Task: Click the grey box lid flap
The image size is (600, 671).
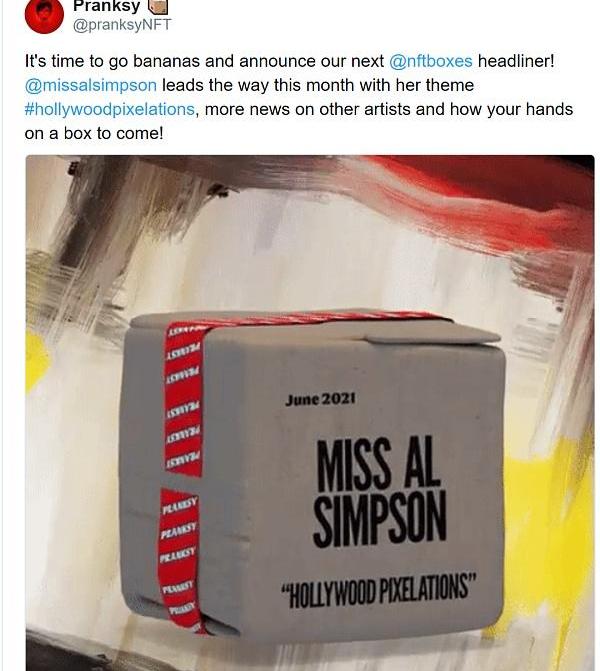Action: [432, 333]
